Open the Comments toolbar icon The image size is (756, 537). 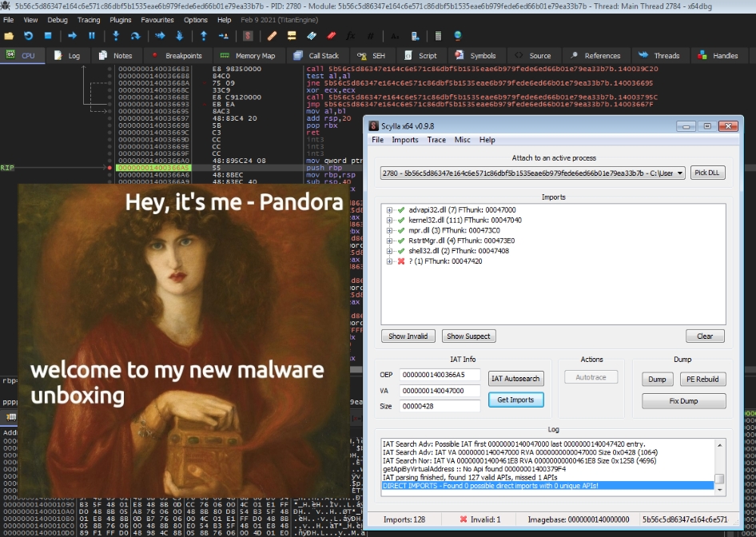pos(291,36)
